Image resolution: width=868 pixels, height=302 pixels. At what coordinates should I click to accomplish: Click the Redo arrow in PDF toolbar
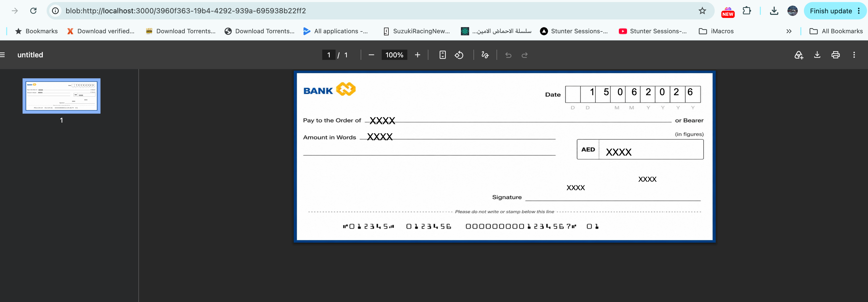525,55
